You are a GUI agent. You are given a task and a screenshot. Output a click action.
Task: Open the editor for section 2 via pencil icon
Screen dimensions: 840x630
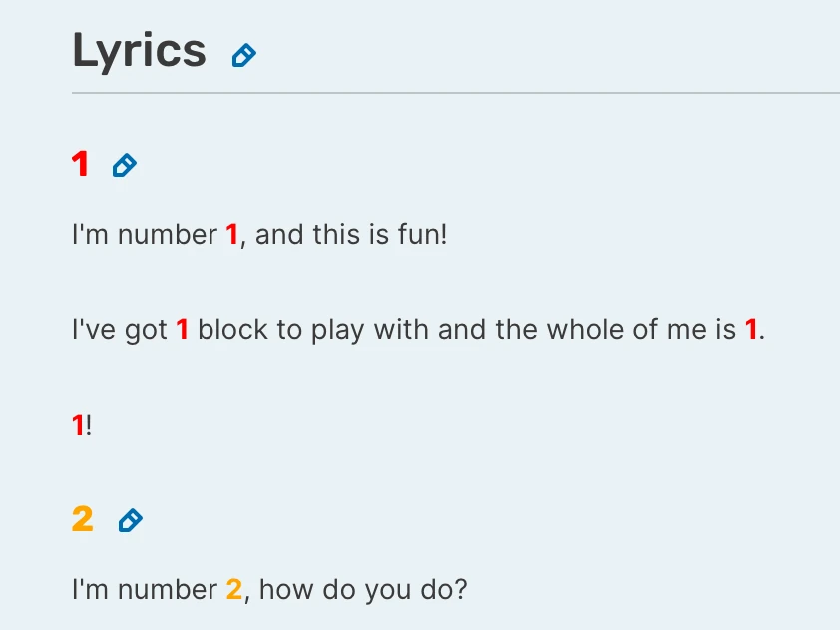point(131,520)
